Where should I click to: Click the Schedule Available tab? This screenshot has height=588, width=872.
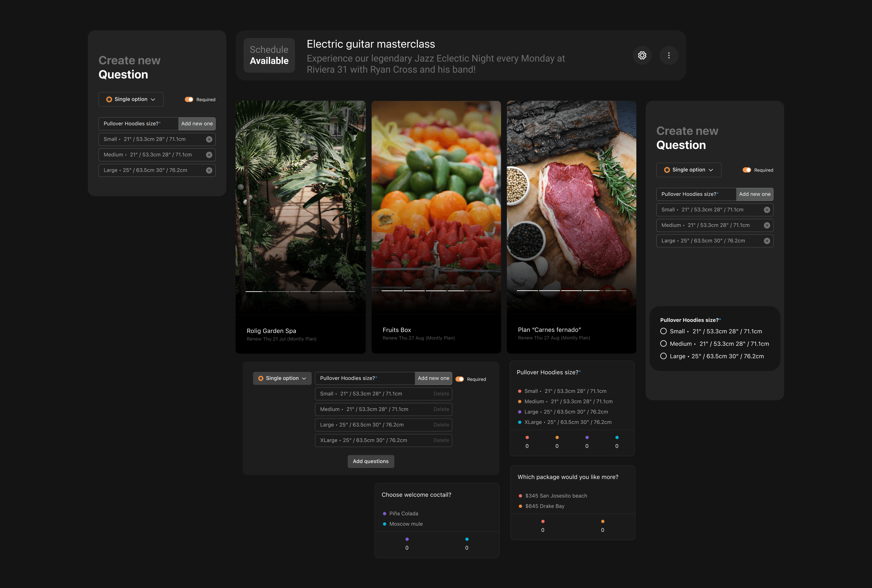click(269, 55)
